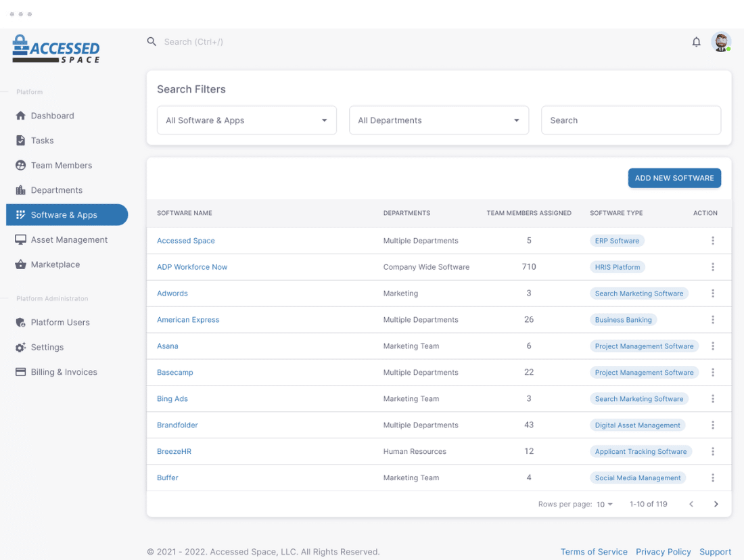Click '1-10 of 119' pagination text
This screenshot has height=560, width=744.
pyautogui.click(x=648, y=504)
